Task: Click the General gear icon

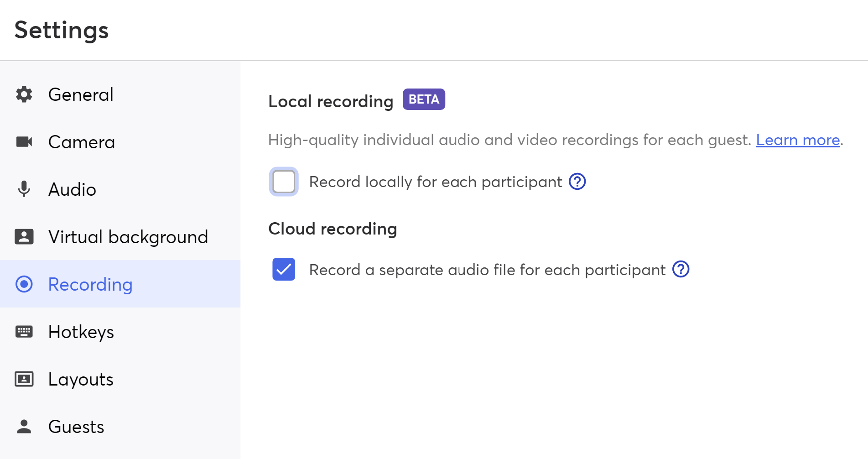Action: tap(24, 94)
